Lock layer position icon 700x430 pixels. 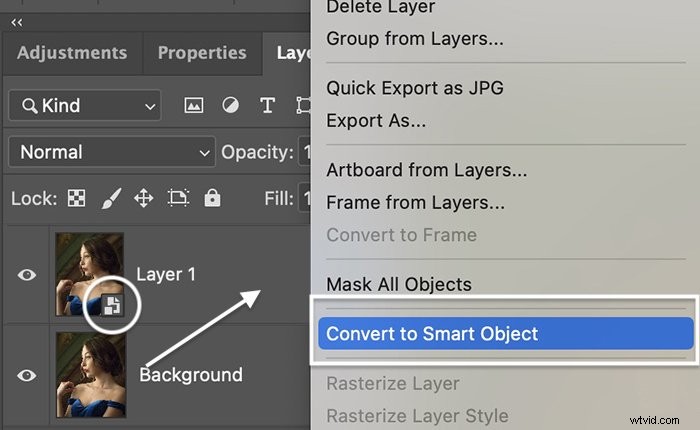click(x=143, y=198)
